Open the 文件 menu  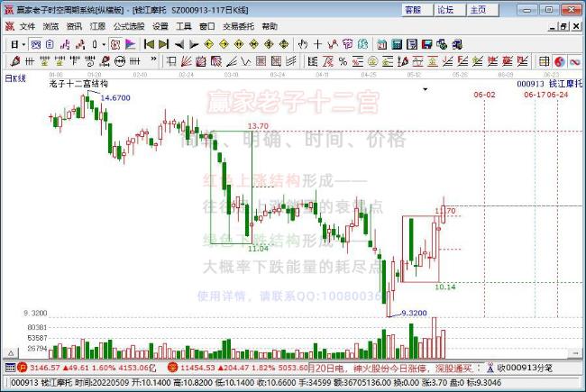(x=27, y=26)
